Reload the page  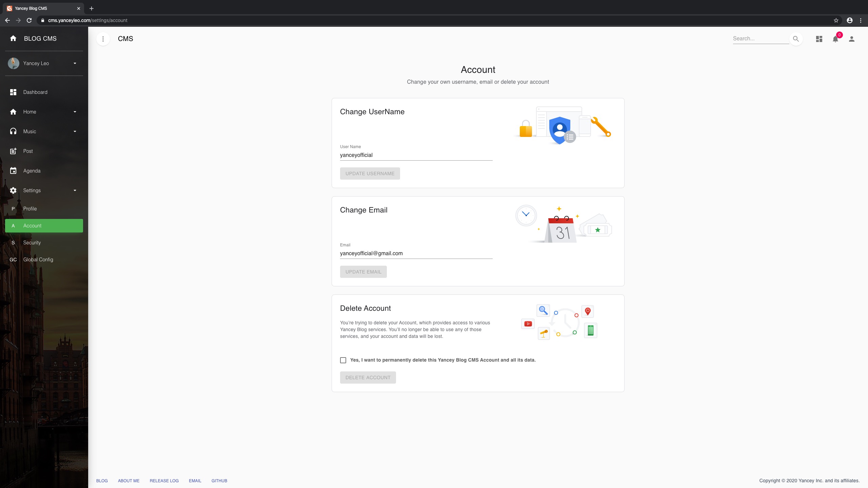click(29, 20)
